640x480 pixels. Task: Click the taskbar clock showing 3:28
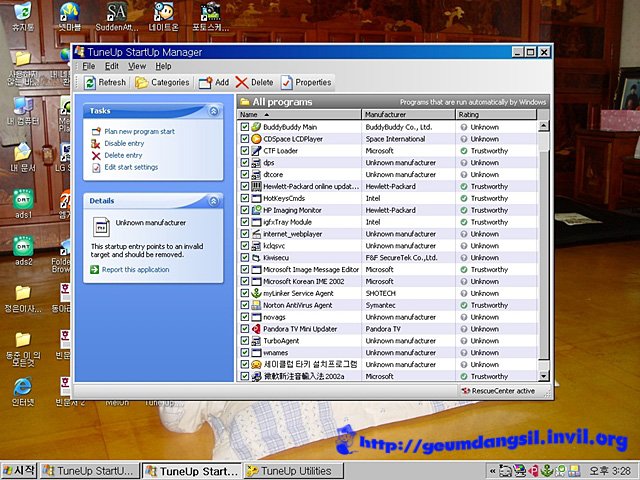[x=611, y=471]
